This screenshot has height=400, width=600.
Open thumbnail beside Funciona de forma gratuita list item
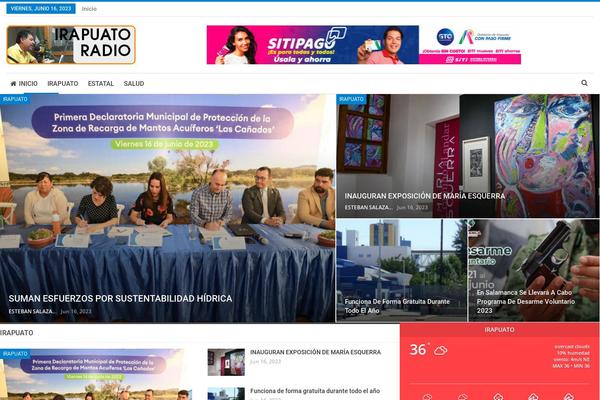(x=226, y=394)
